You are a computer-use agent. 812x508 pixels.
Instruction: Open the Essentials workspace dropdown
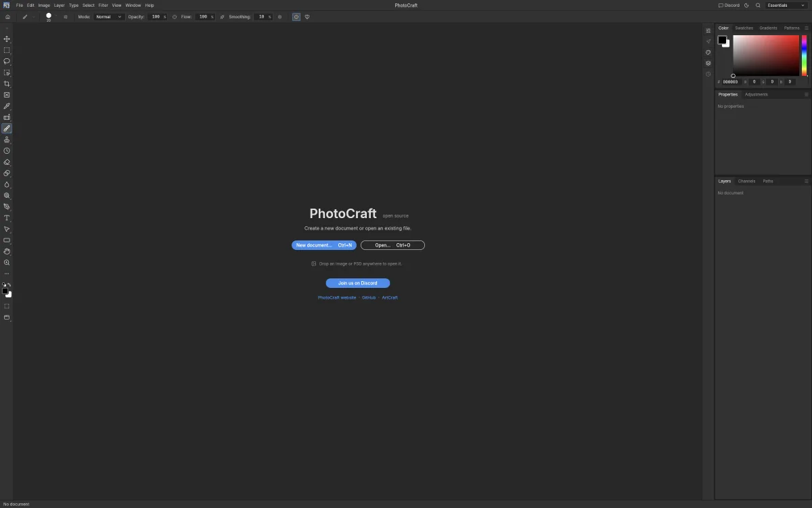787,5
